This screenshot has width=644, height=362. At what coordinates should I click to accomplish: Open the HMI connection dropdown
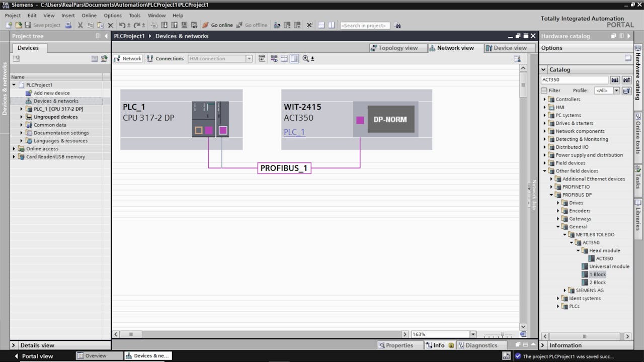coord(249,59)
